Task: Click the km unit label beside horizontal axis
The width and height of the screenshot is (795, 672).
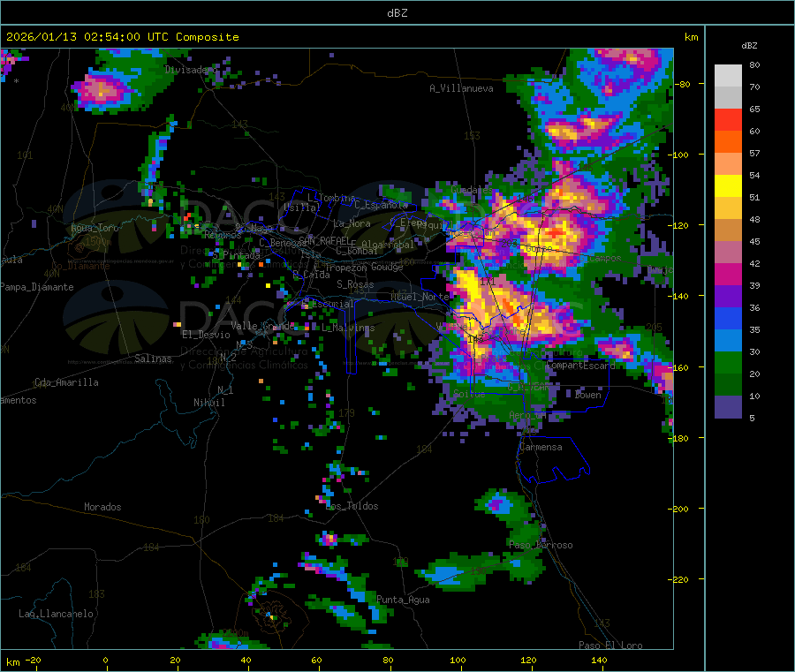Action: click(12, 662)
